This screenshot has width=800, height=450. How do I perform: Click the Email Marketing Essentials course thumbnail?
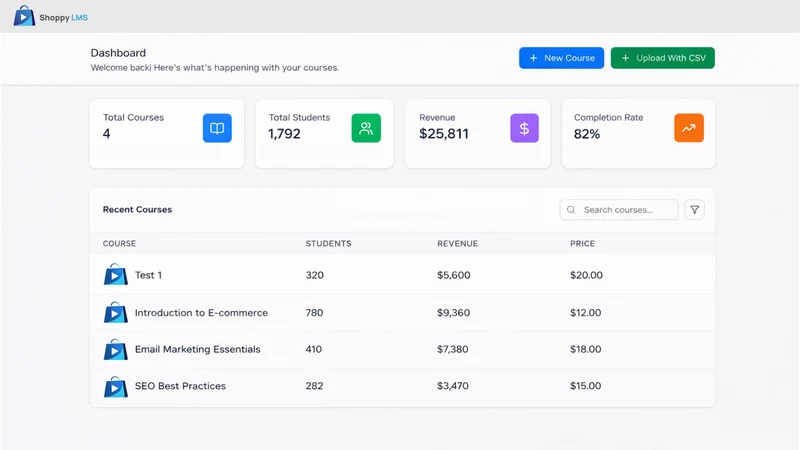[115, 349]
